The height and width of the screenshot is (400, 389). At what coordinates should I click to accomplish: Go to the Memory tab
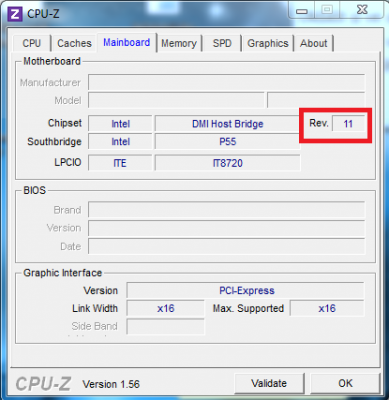tap(179, 43)
